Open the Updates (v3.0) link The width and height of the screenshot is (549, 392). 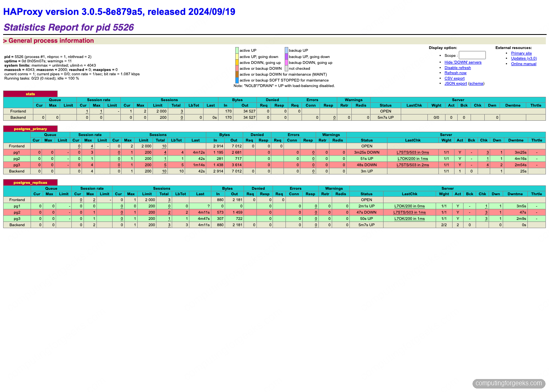click(524, 58)
